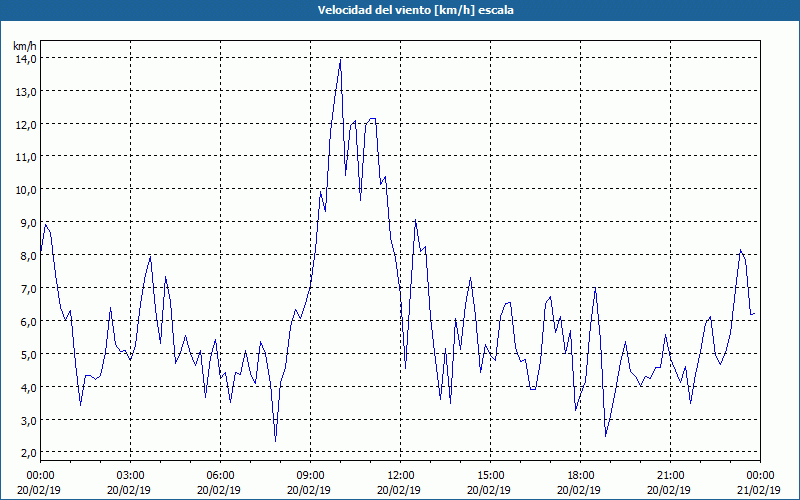This screenshot has width=800, height=500.
Task: Select the "3,0" vertical axis label
Action: coord(28,420)
